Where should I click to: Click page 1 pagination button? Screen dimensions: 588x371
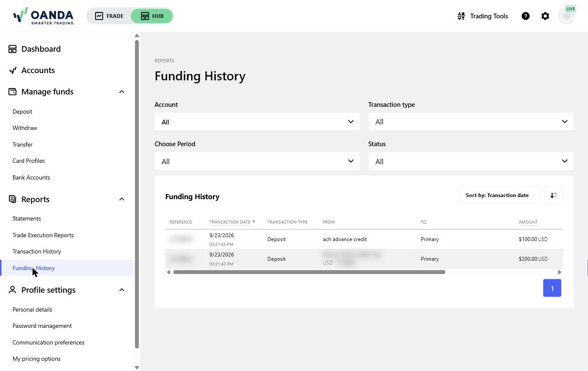pos(552,288)
